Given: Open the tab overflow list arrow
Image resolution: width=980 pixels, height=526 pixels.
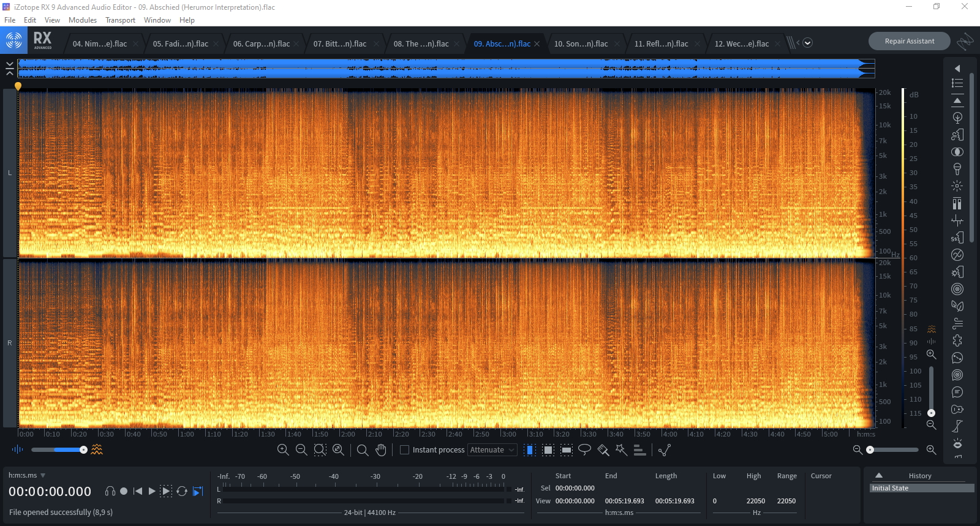Looking at the screenshot, I should click(x=807, y=43).
